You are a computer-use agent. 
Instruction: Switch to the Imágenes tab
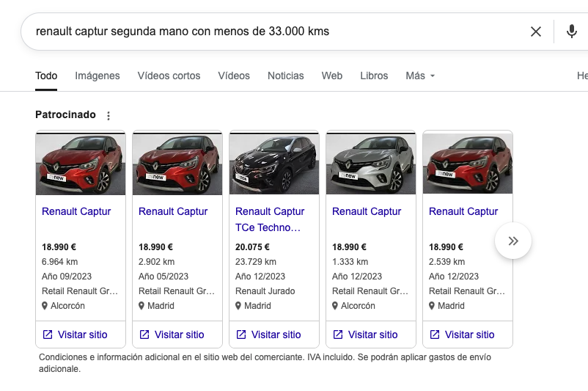click(x=97, y=76)
